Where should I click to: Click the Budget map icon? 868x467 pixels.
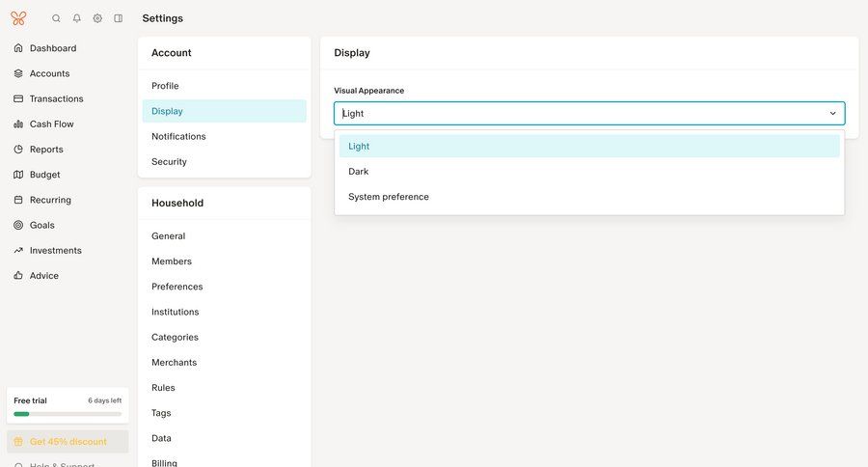18,175
